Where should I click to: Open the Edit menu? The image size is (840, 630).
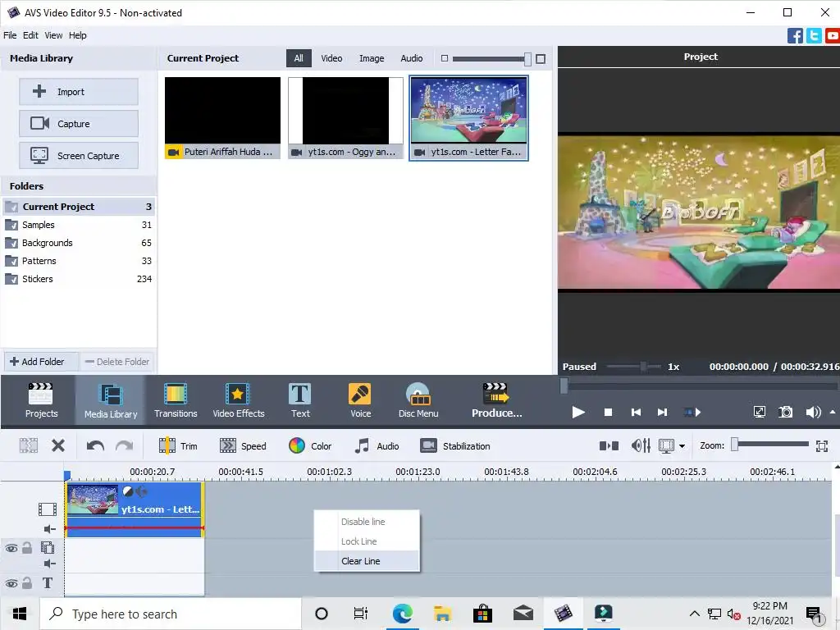30,35
